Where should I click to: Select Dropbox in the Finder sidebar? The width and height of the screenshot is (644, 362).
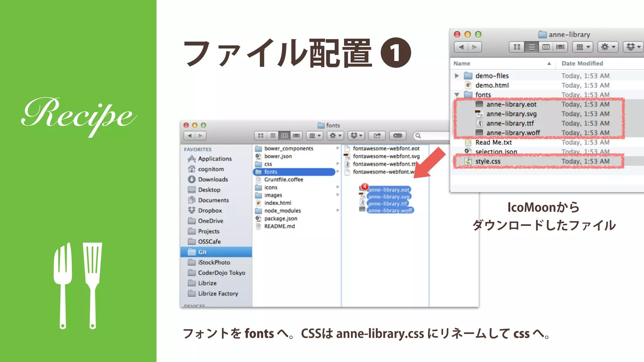click(x=210, y=211)
